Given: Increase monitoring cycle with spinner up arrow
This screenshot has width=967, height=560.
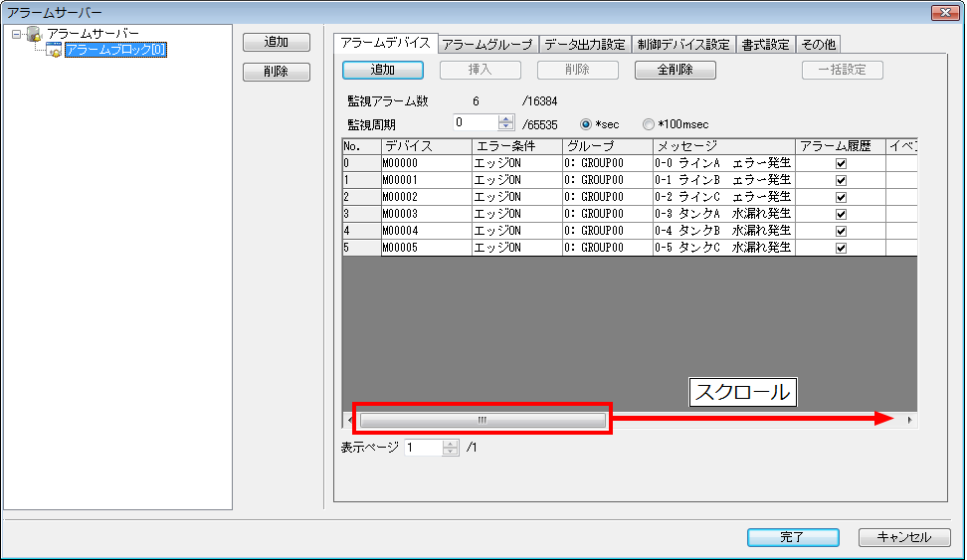Looking at the screenshot, I should pyautogui.click(x=506, y=119).
